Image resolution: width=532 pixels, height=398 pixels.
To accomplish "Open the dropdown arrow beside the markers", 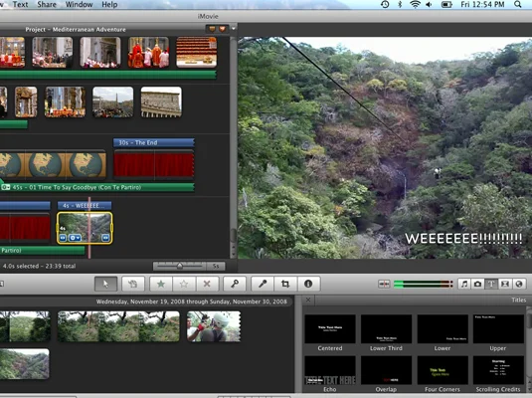I will tap(234, 29).
